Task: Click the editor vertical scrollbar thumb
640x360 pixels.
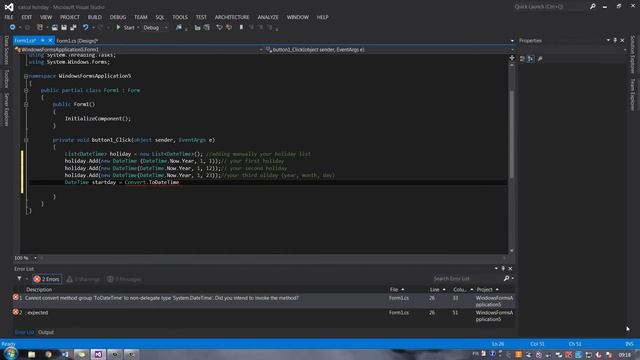Action: coord(511,134)
